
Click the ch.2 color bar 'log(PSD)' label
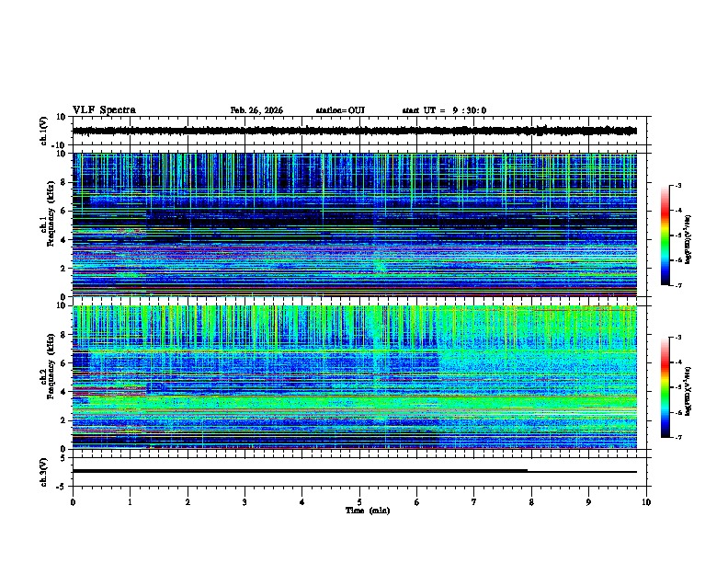point(688,392)
